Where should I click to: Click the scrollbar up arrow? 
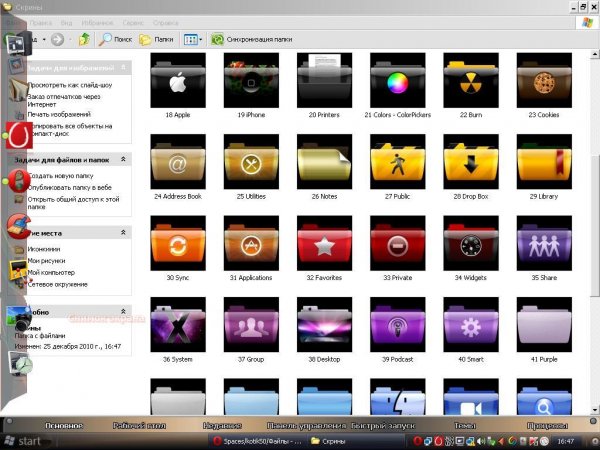595,54
